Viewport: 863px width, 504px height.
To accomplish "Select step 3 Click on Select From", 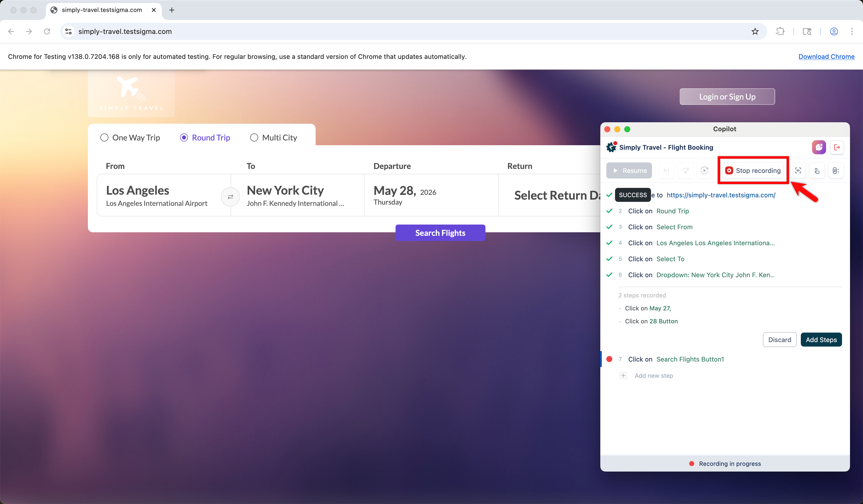I will coord(725,227).
